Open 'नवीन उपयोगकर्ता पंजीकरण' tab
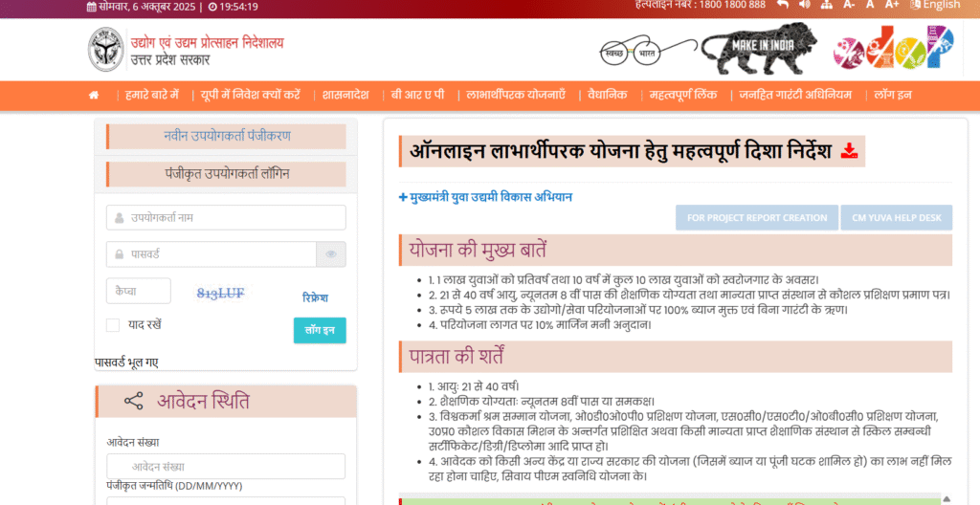 point(227,136)
